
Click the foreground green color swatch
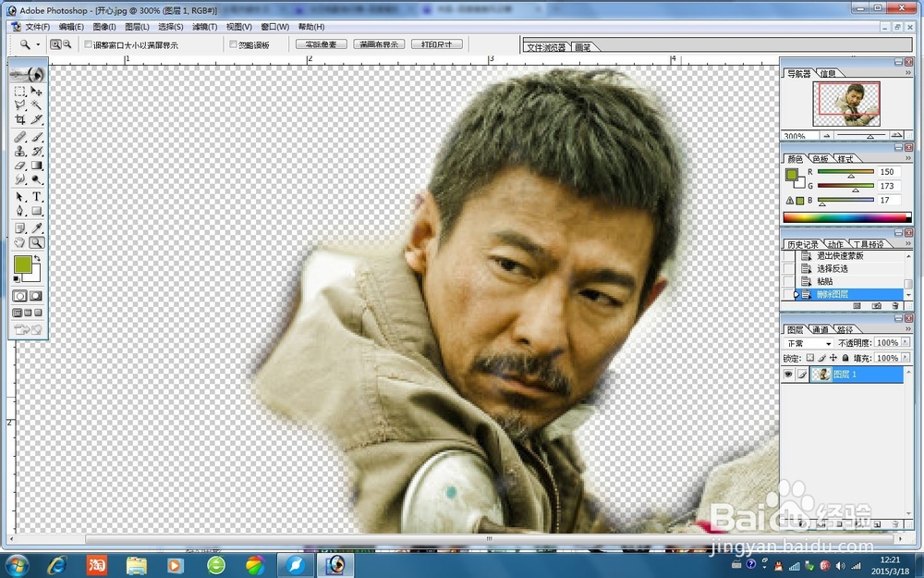(x=23, y=264)
